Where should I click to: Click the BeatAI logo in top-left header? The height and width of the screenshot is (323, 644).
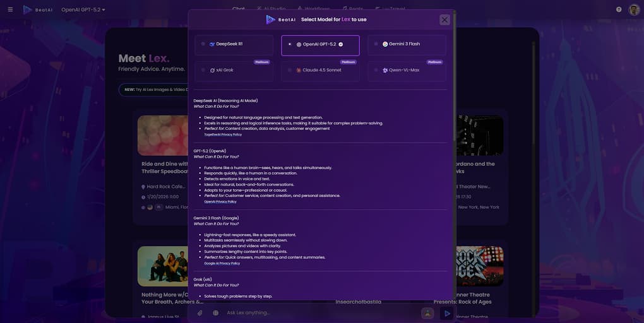[37, 9]
